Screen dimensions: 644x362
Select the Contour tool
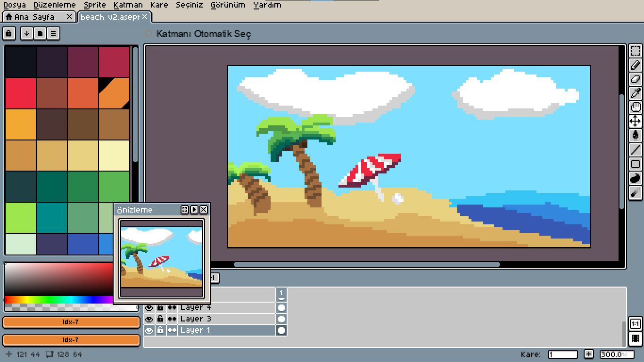(635, 178)
